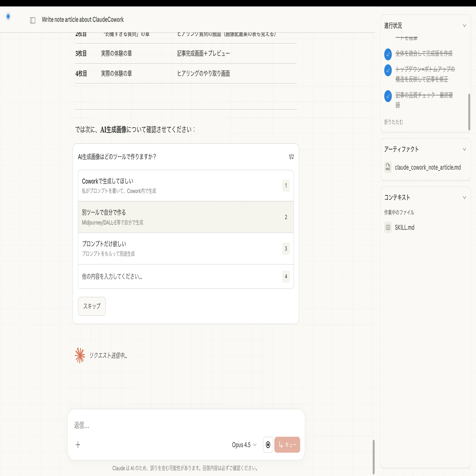Collapse the 進行状況 panel chevron
Viewport: 476px width, 476px height.
coord(464,26)
